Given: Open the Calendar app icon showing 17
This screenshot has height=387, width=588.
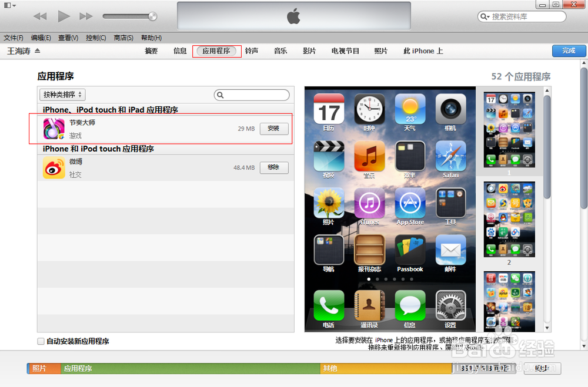Looking at the screenshot, I should click(x=329, y=109).
